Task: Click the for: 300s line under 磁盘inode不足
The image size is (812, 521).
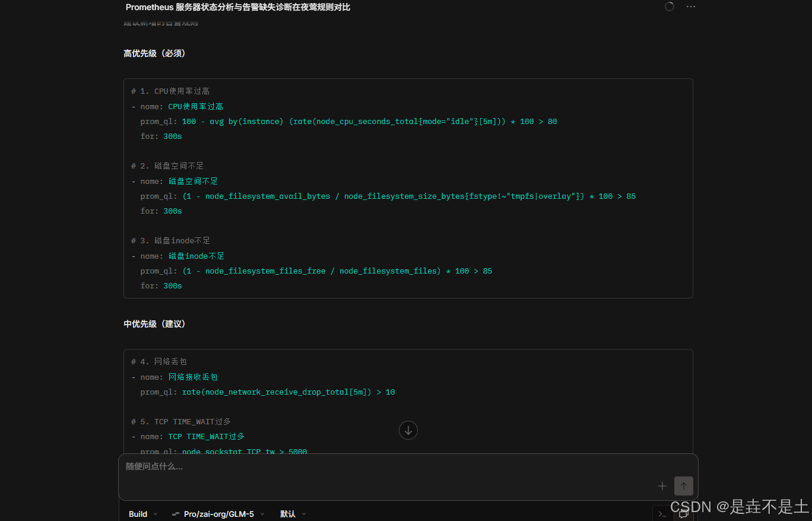Action: click(161, 286)
